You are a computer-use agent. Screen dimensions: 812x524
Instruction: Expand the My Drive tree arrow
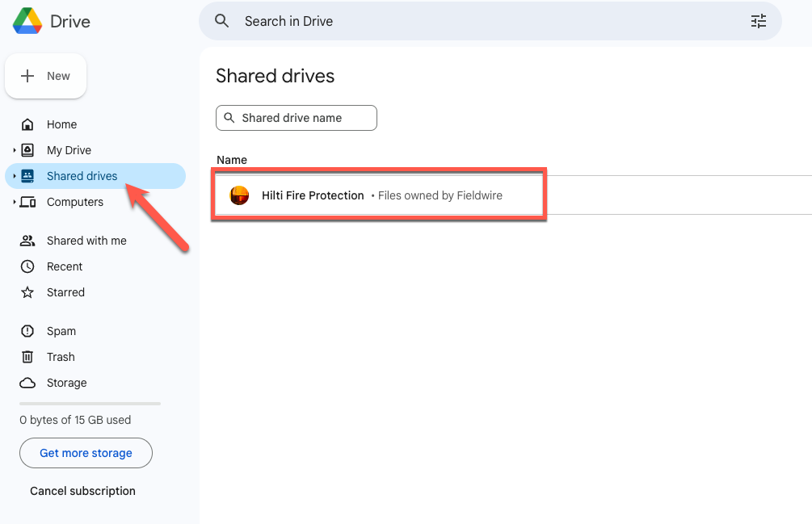pos(14,150)
